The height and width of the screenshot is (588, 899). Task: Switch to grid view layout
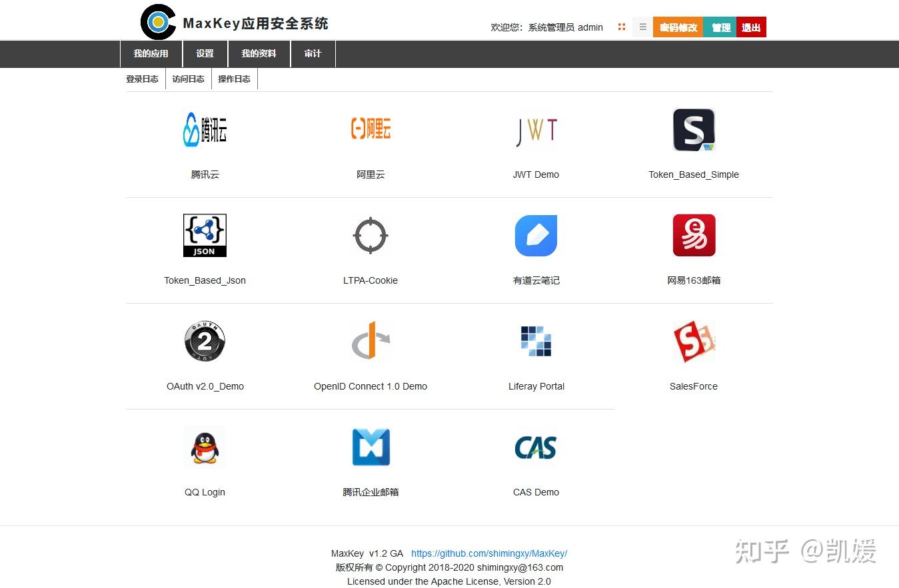[622, 27]
